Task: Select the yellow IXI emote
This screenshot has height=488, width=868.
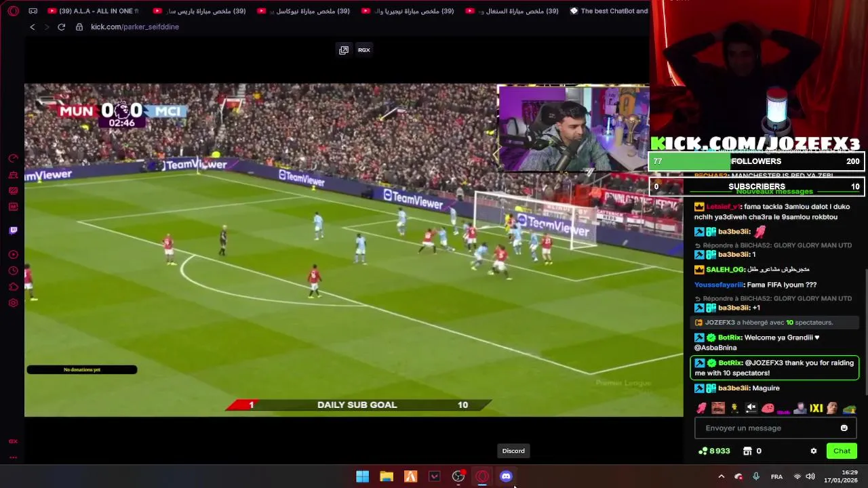Action: tap(816, 408)
